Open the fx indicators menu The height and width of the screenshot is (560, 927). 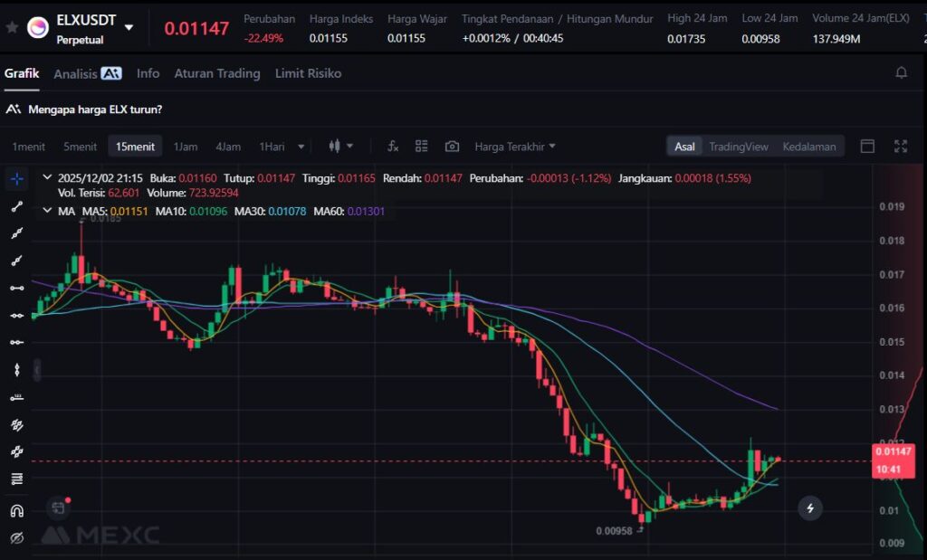(393, 147)
